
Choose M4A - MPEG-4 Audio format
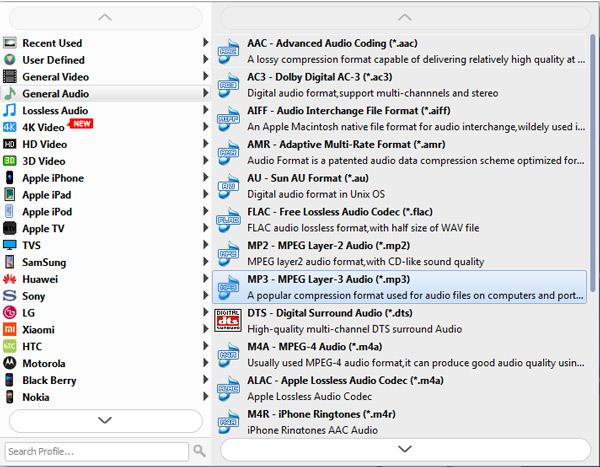[399, 354]
